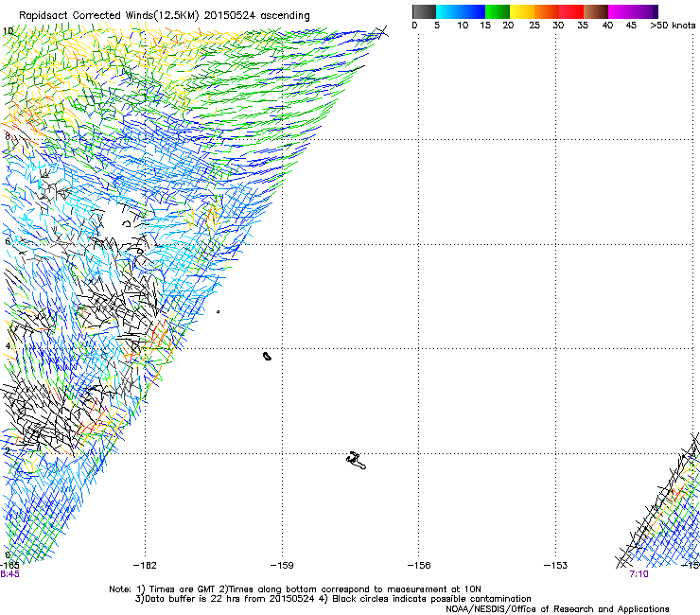Click the red 30-35 knots color segment
The image size is (700, 615).
click(571, 11)
